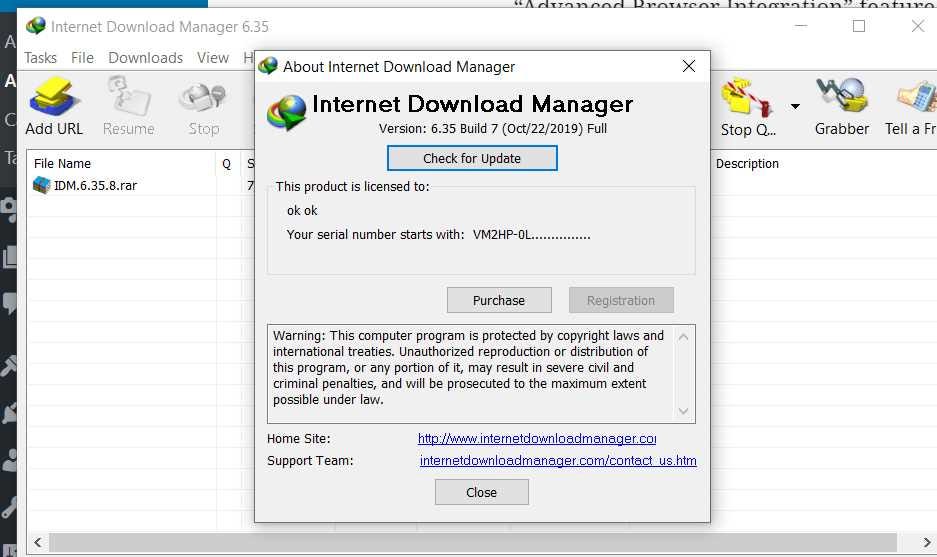Screen dimensions: 937x557
Task: Open the Downloads menu
Action: pyautogui.click(x=145, y=58)
